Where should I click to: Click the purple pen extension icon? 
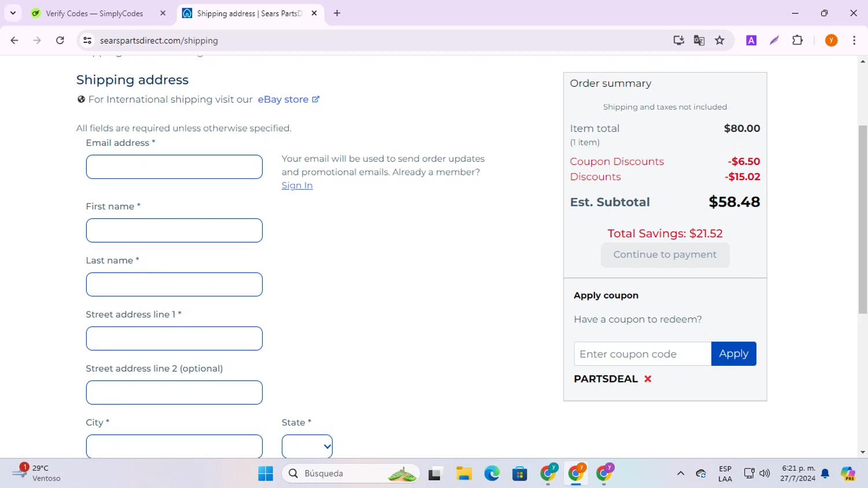pos(774,41)
